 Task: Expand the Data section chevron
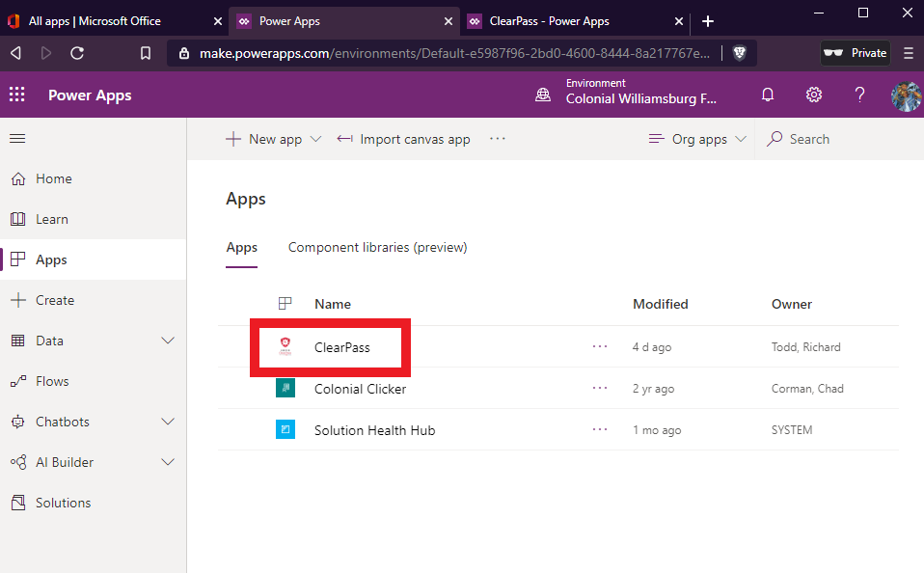(x=168, y=341)
